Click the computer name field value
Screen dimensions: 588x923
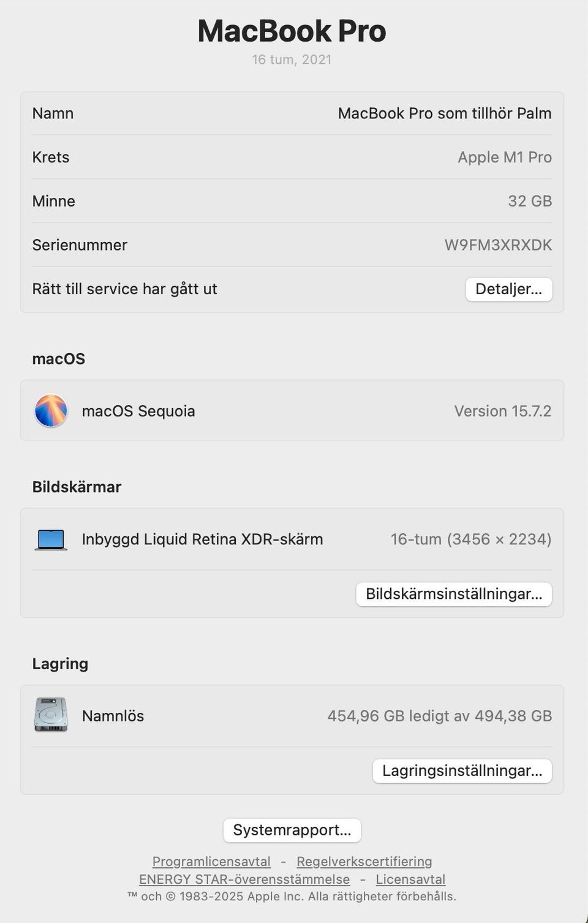(x=445, y=113)
